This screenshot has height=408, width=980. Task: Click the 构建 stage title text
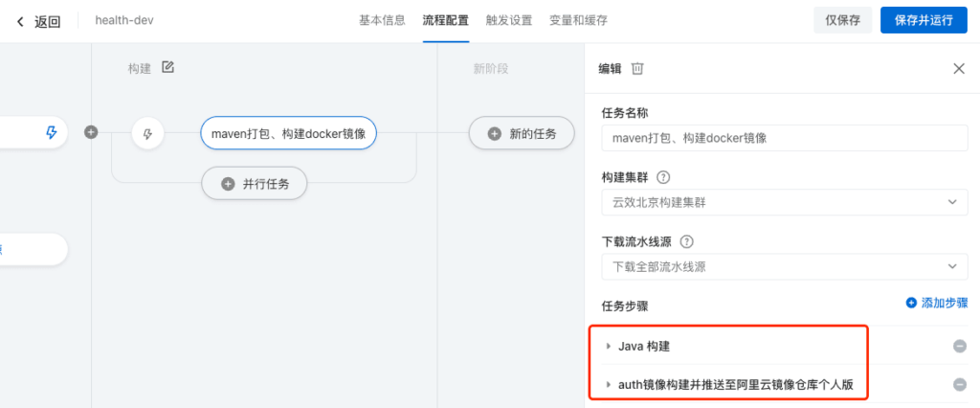140,69
